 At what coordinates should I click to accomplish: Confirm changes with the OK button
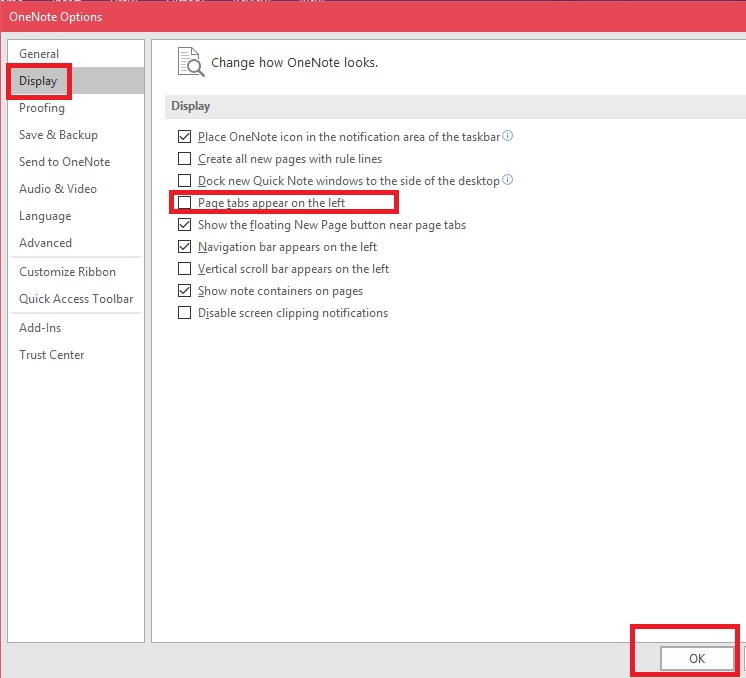[697, 658]
